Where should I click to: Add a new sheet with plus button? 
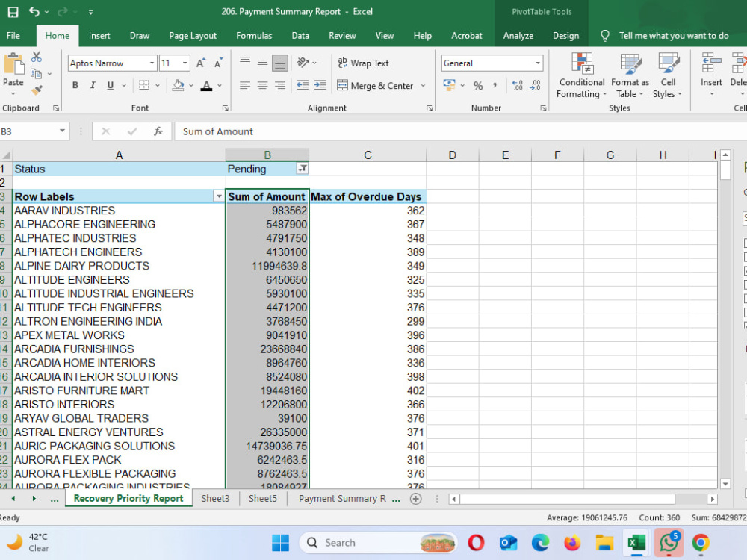tap(415, 499)
